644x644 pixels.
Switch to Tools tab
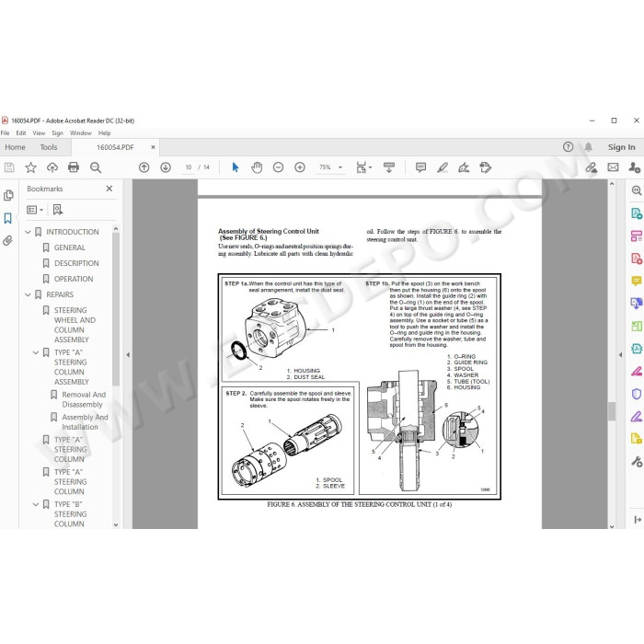tap(49, 147)
